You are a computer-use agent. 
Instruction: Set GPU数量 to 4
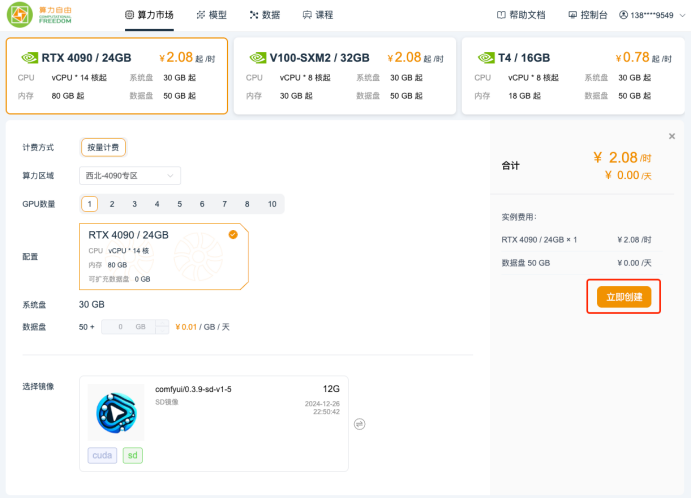157,204
